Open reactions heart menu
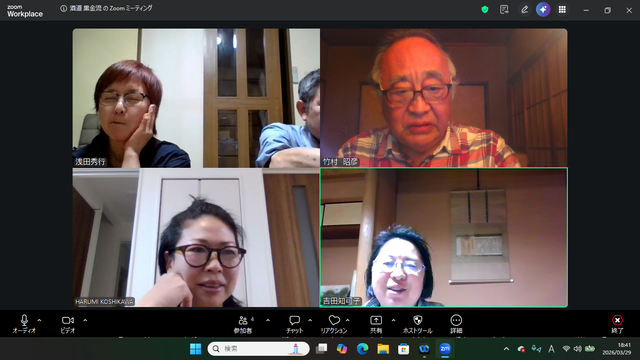The height and width of the screenshot is (360, 640). (x=334, y=324)
